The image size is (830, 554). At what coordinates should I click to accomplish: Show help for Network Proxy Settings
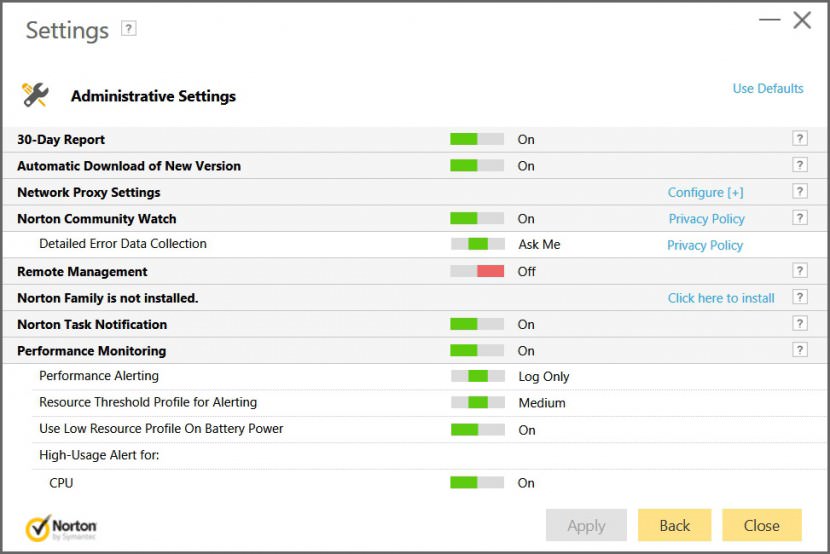pos(799,192)
